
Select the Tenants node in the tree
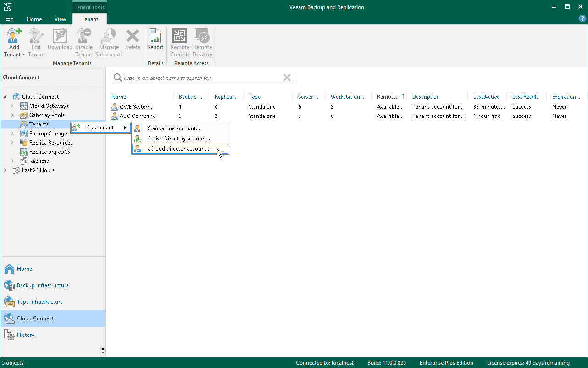[39, 124]
